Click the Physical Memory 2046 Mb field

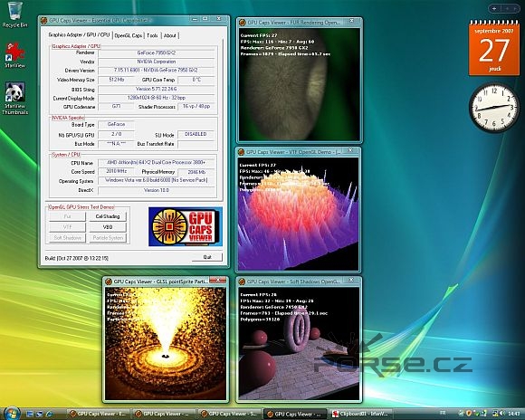click(x=196, y=172)
